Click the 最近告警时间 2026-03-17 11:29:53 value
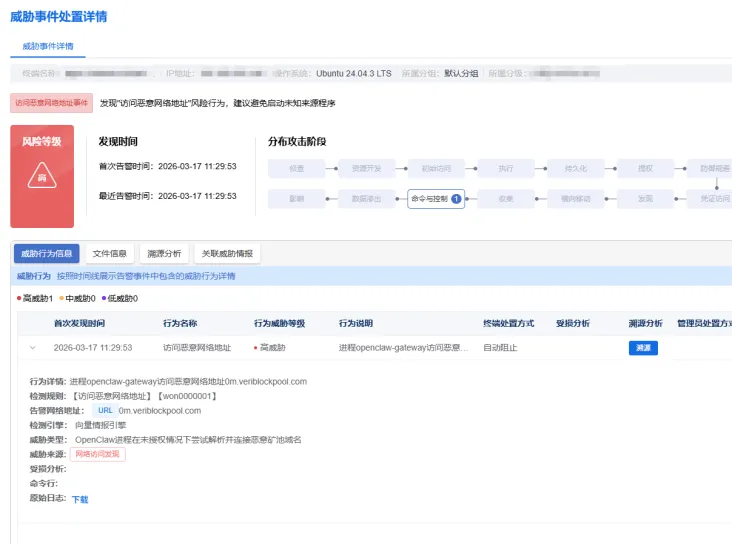 coord(197,196)
